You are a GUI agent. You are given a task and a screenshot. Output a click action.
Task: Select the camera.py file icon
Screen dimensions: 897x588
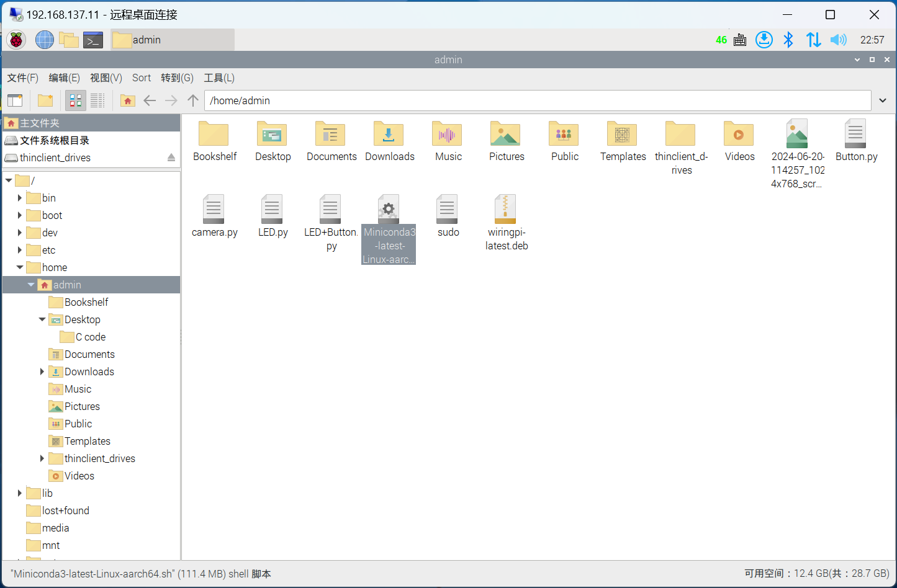(214, 209)
